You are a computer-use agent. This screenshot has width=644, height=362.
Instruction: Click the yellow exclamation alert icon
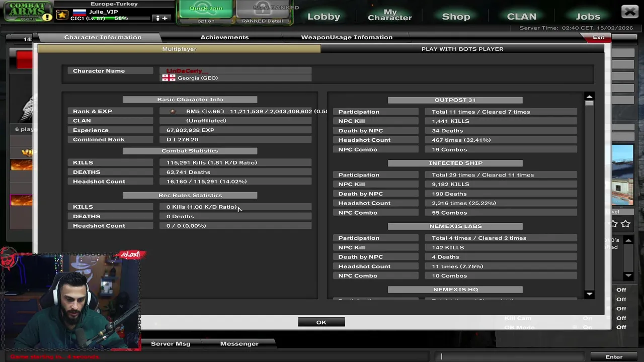47,17
